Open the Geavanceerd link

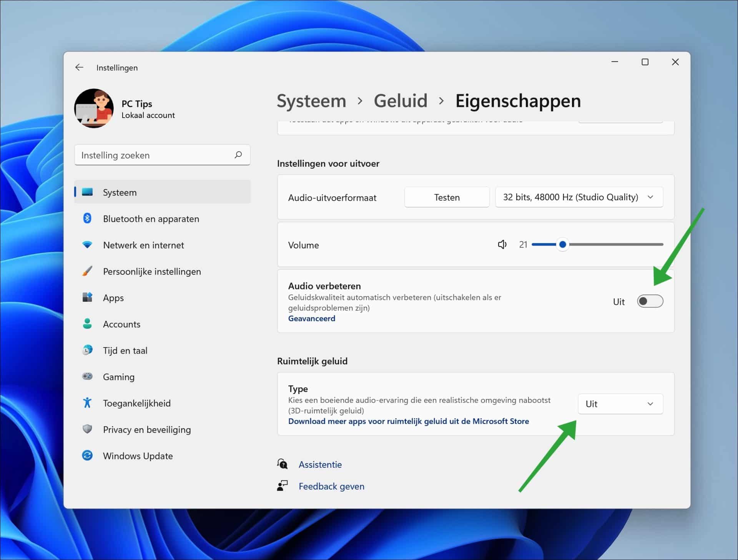pos(311,318)
